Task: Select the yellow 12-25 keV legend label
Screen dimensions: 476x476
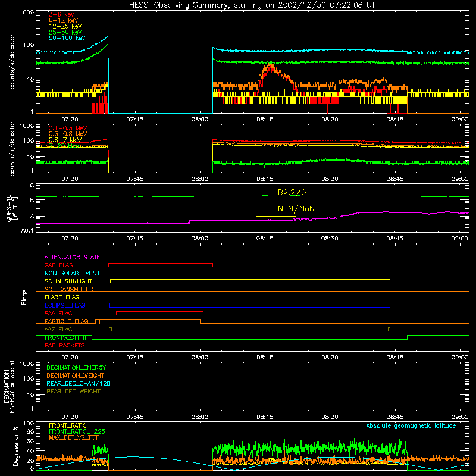Action: (x=65, y=26)
